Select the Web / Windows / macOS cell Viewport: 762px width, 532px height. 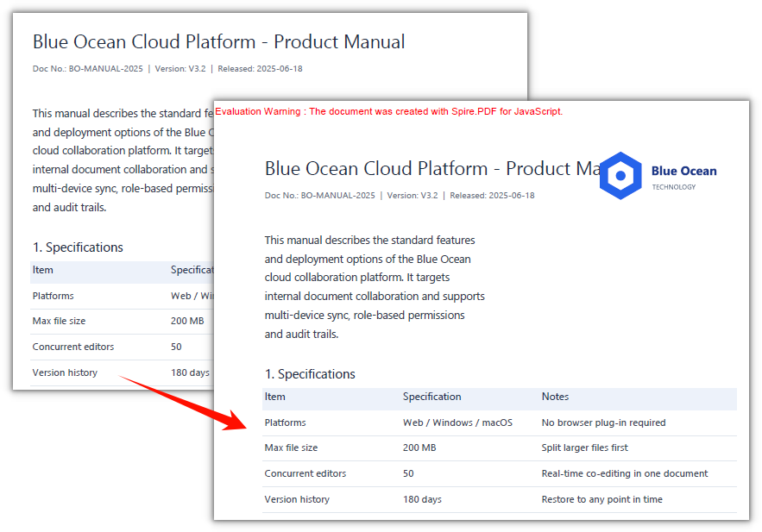(457, 422)
